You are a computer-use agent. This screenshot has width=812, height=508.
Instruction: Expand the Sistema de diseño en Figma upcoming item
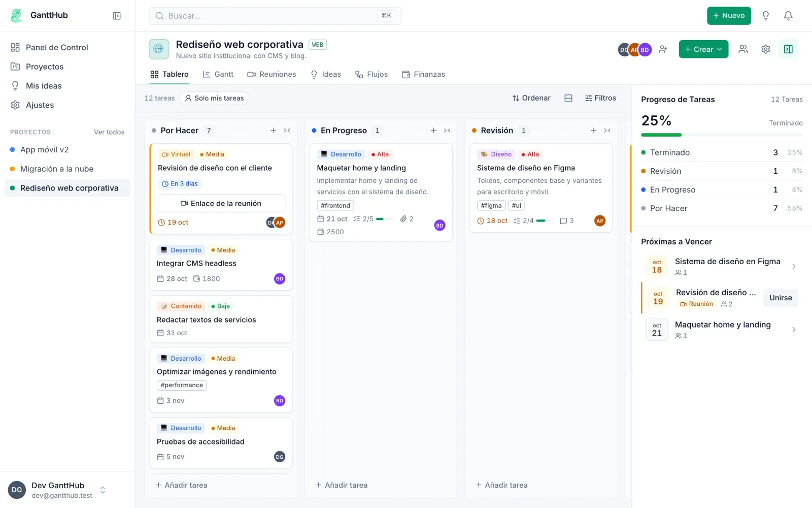794,267
